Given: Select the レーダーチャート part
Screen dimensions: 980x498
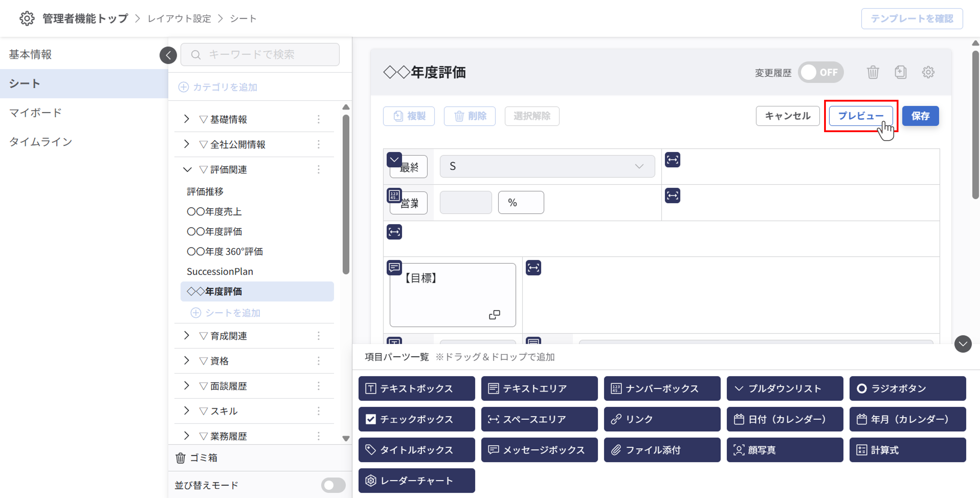Looking at the screenshot, I should [416, 480].
